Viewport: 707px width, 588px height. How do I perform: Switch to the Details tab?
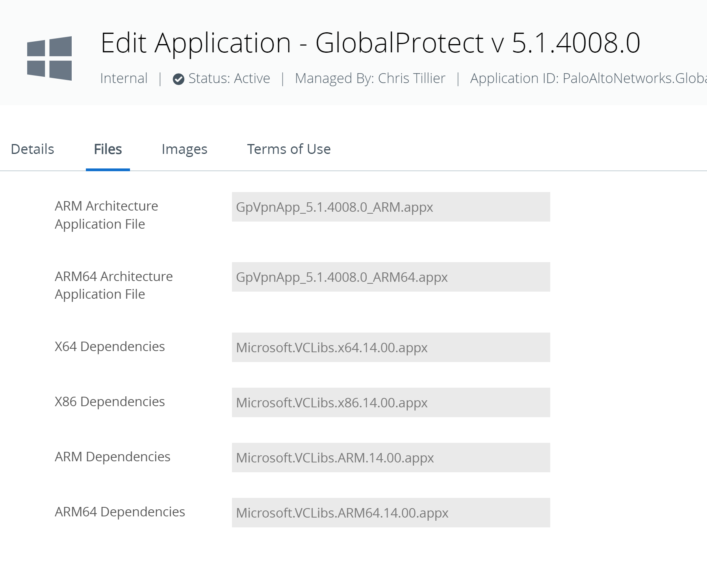(32, 149)
